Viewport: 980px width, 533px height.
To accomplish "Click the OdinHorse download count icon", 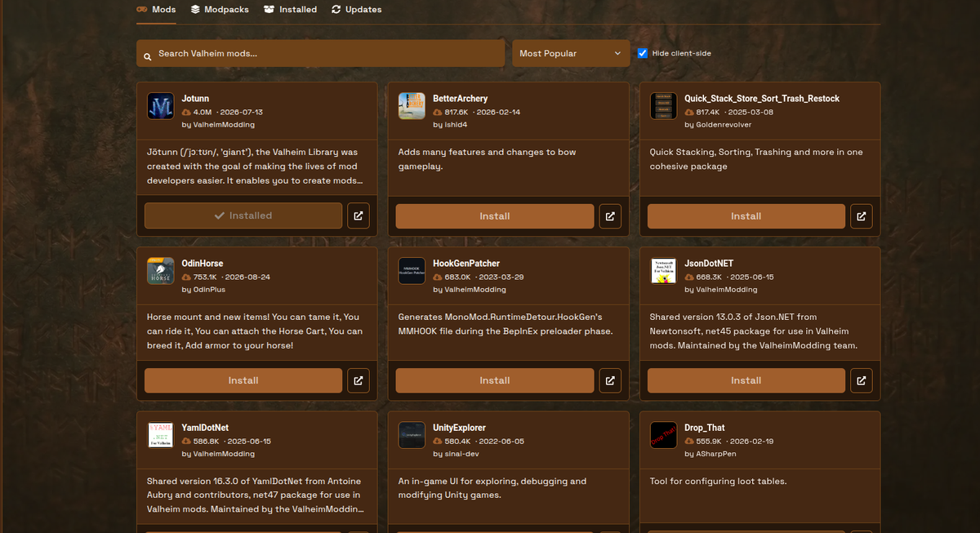I will (x=186, y=278).
